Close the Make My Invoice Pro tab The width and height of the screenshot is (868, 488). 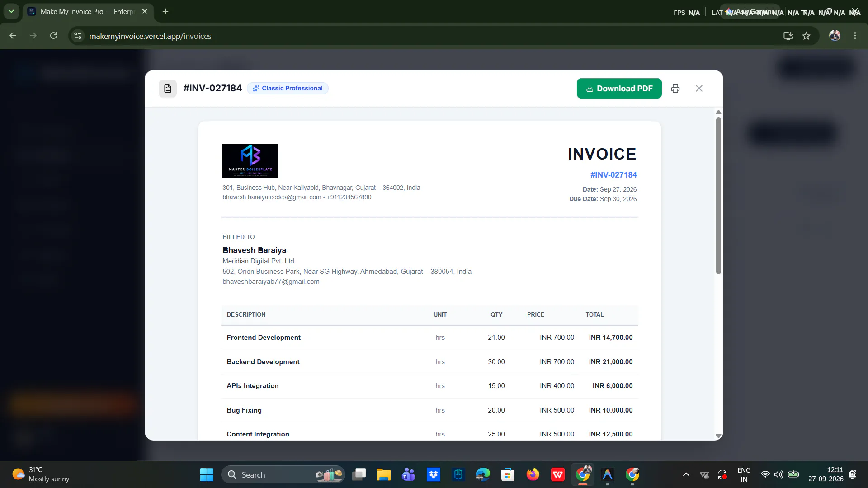(145, 11)
